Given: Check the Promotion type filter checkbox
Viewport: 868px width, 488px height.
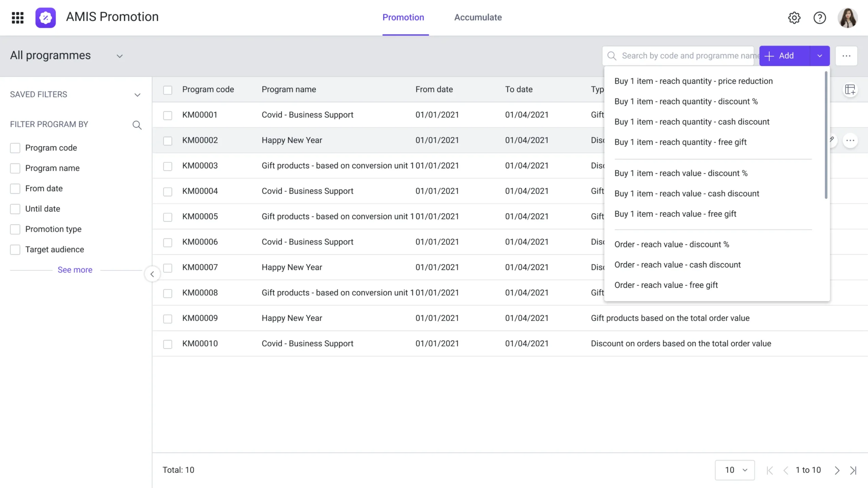Looking at the screenshot, I should [x=15, y=229].
